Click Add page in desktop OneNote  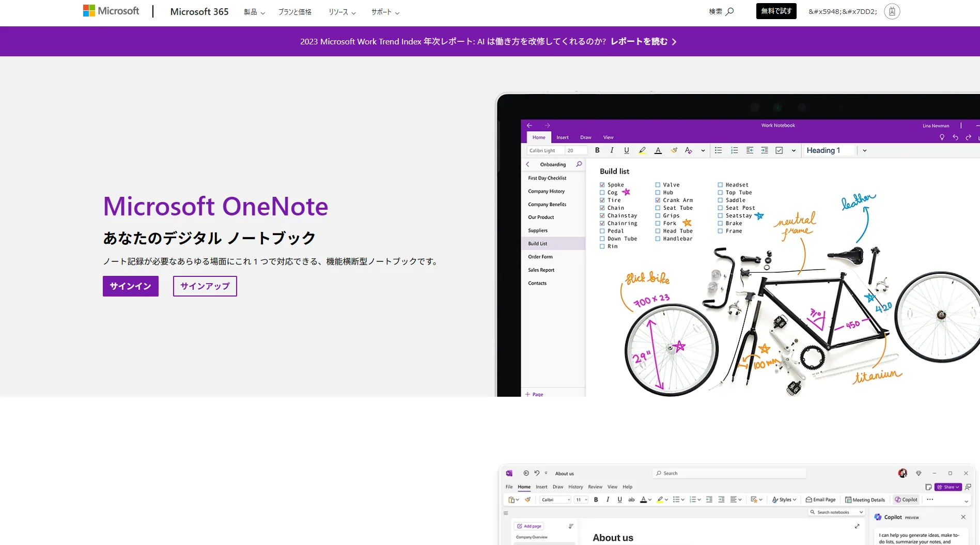click(529, 526)
